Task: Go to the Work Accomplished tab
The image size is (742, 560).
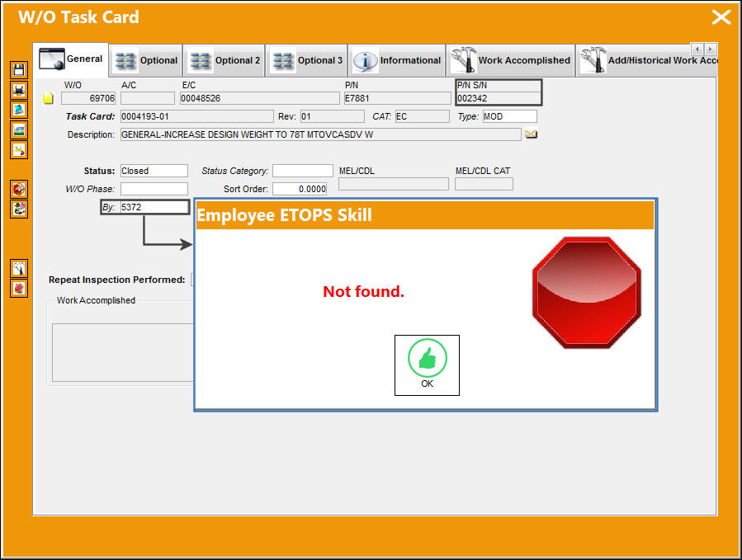Action: 511,60
